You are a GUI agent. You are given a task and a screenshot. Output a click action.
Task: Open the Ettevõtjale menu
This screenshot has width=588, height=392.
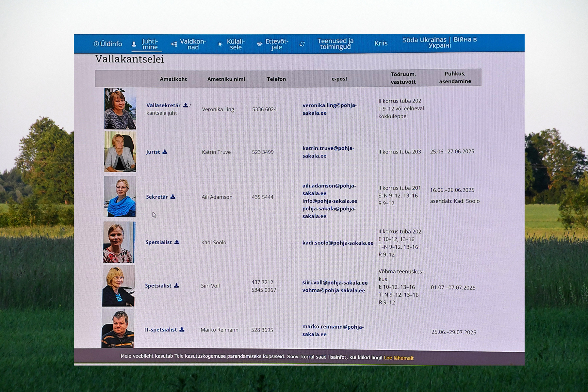[273, 44]
